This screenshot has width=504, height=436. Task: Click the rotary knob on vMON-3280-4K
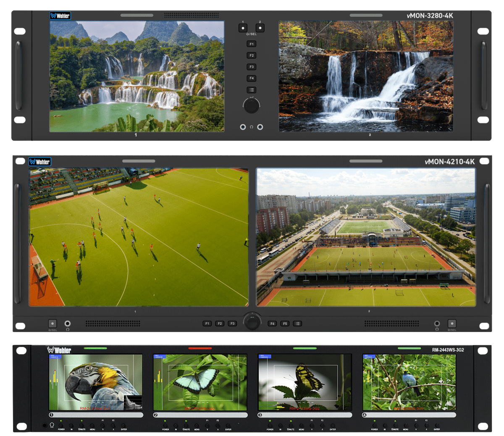pyautogui.click(x=251, y=106)
